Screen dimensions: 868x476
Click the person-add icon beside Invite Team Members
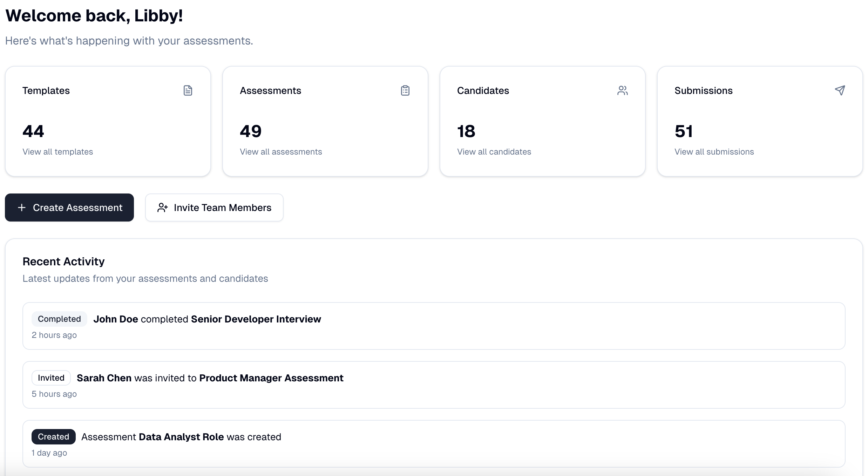pos(162,208)
